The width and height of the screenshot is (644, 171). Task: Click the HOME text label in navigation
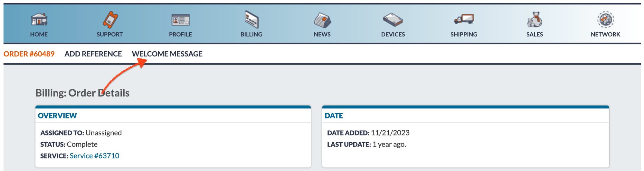click(x=39, y=35)
